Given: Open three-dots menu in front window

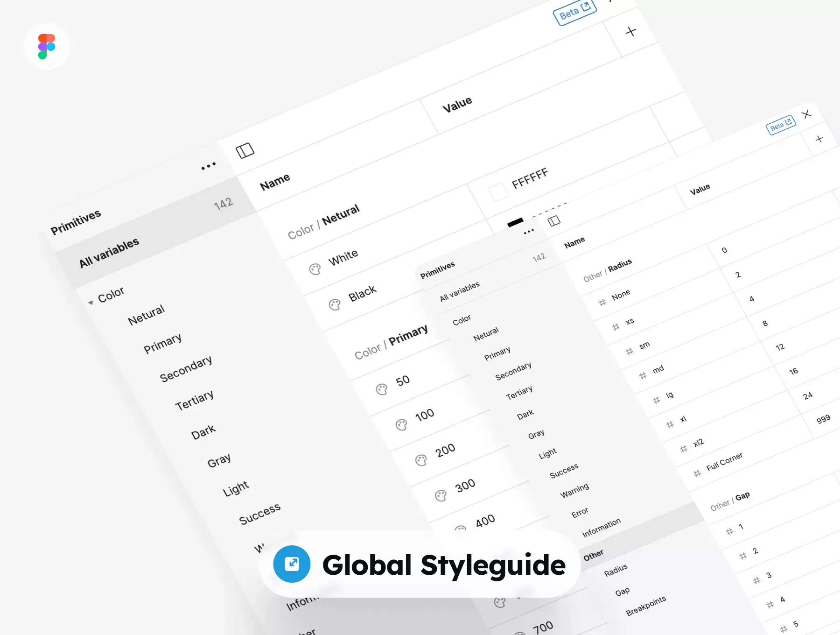Looking at the screenshot, I should pos(529,231).
